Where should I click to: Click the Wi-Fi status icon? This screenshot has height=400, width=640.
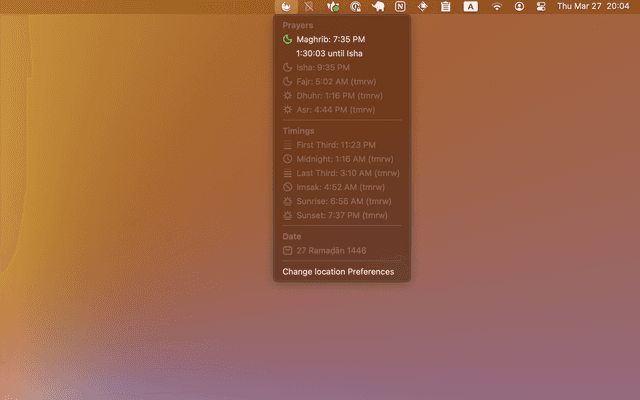pyautogui.click(x=497, y=6)
